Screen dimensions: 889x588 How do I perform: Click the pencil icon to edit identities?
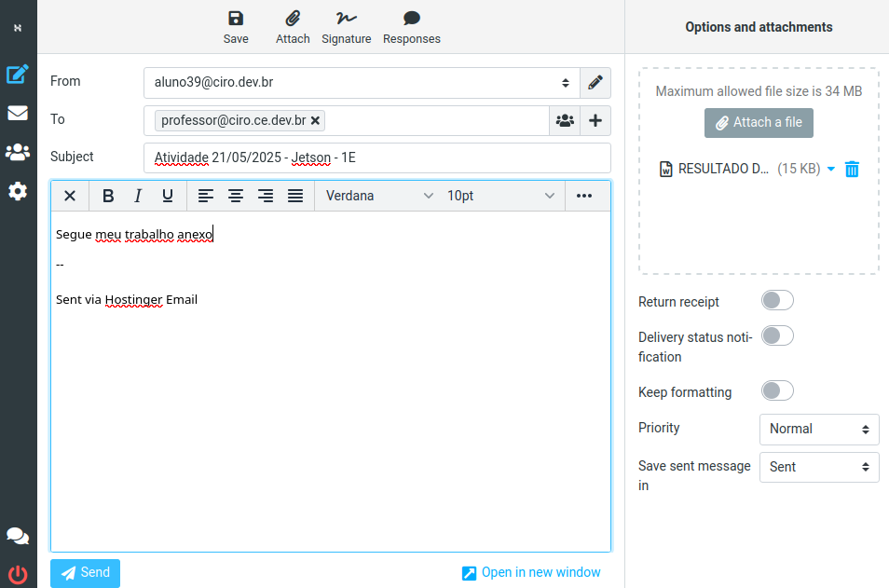pyautogui.click(x=595, y=83)
